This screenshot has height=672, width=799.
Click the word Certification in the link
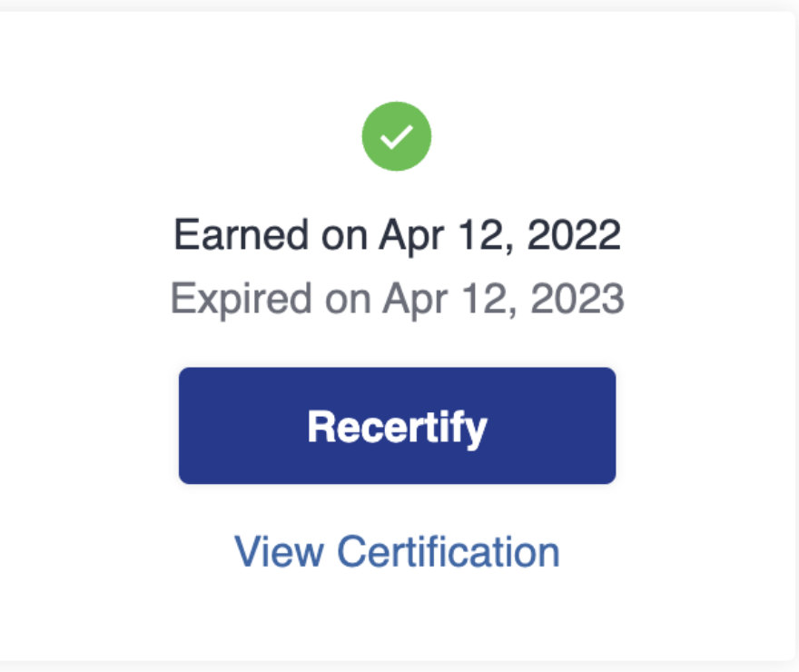tap(449, 552)
